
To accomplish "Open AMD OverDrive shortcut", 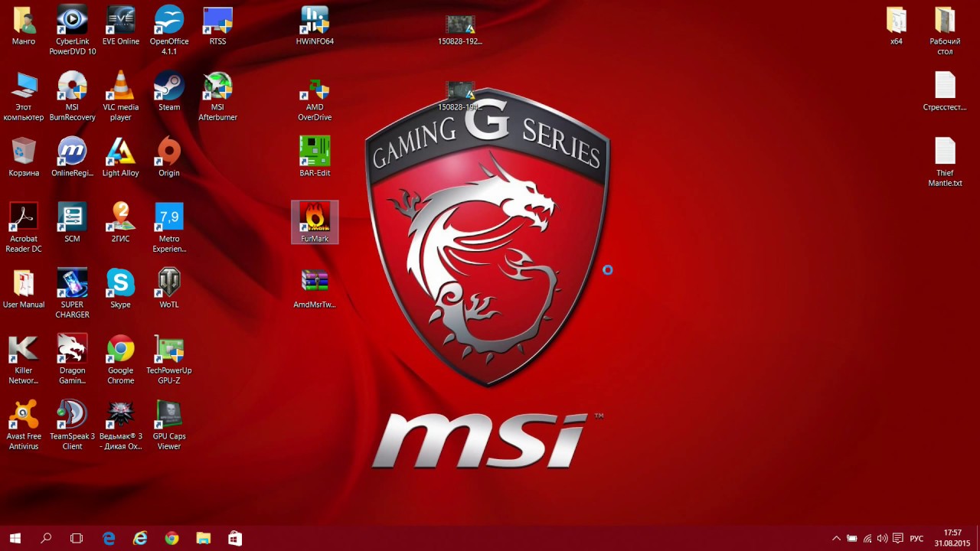I will pyautogui.click(x=315, y=99).
